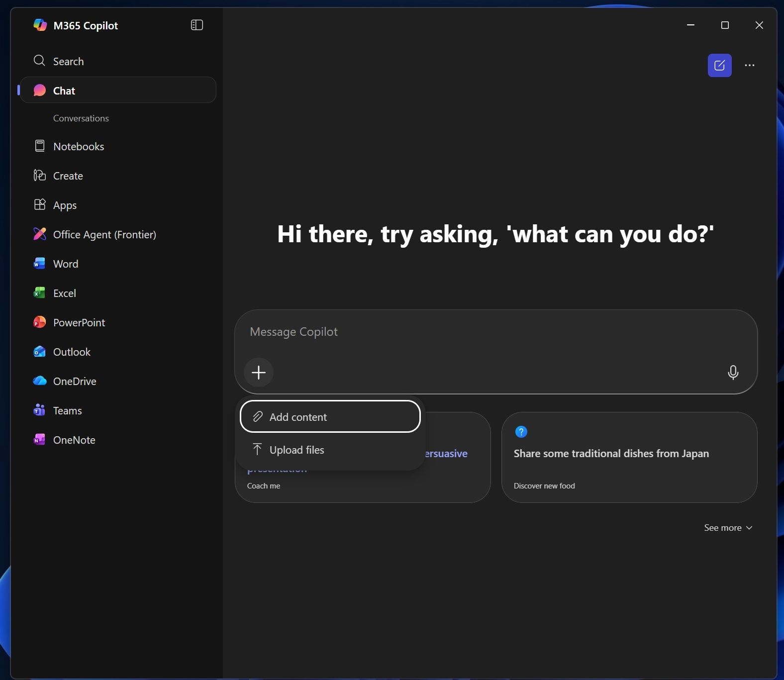This screenshot has width=784, height=680.
Task: Open OneNote from the sidebar
Action: coord(74,440)
